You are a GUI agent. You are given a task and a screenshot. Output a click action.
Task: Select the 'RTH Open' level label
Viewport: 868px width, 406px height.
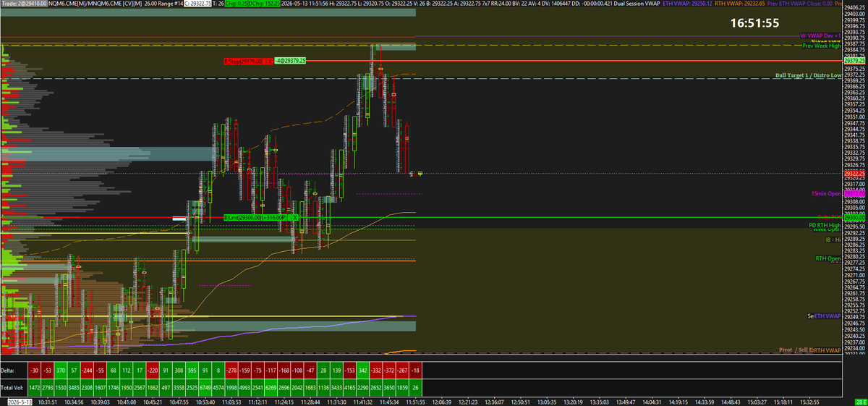coord(828,258)
